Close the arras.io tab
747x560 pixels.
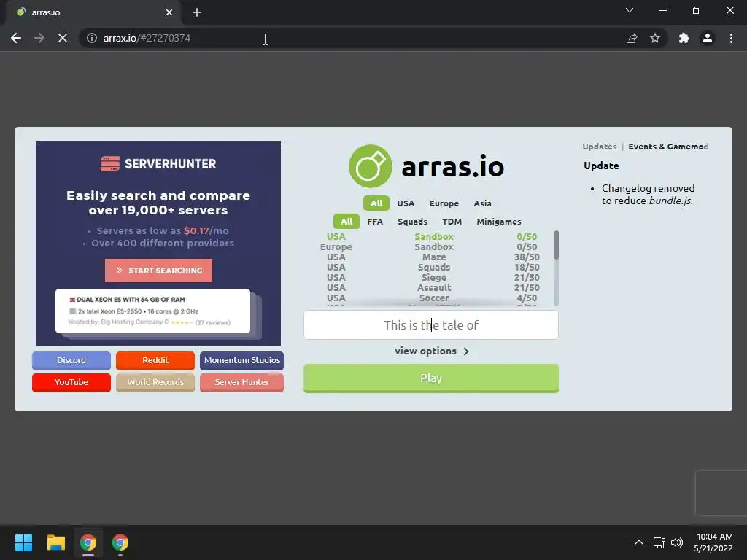coord(169,12)
